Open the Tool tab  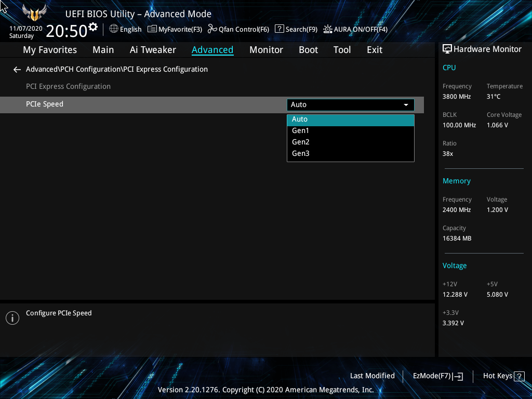342,50
